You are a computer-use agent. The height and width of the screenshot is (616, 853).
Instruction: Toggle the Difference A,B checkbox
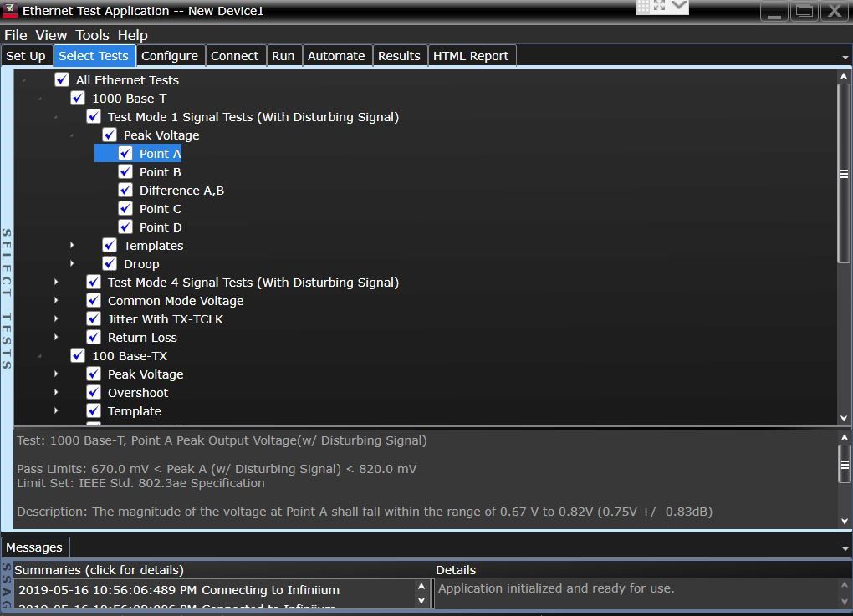(125, 191)
